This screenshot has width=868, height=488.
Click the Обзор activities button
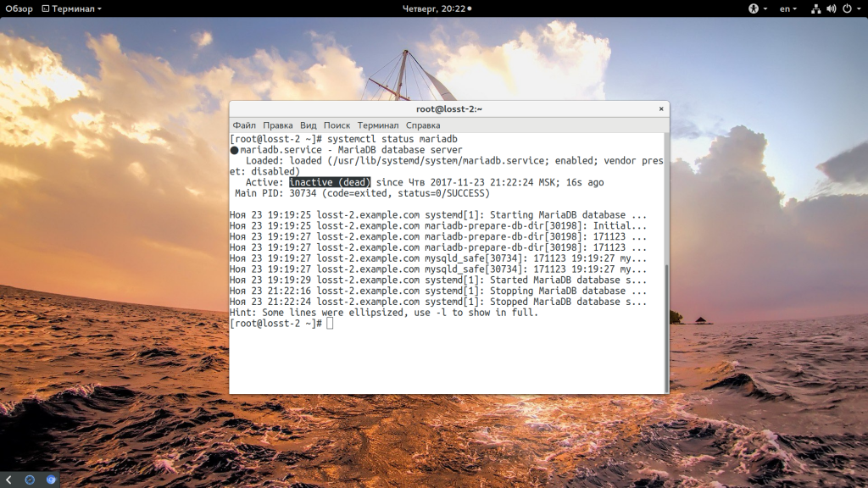click(19, 8)
